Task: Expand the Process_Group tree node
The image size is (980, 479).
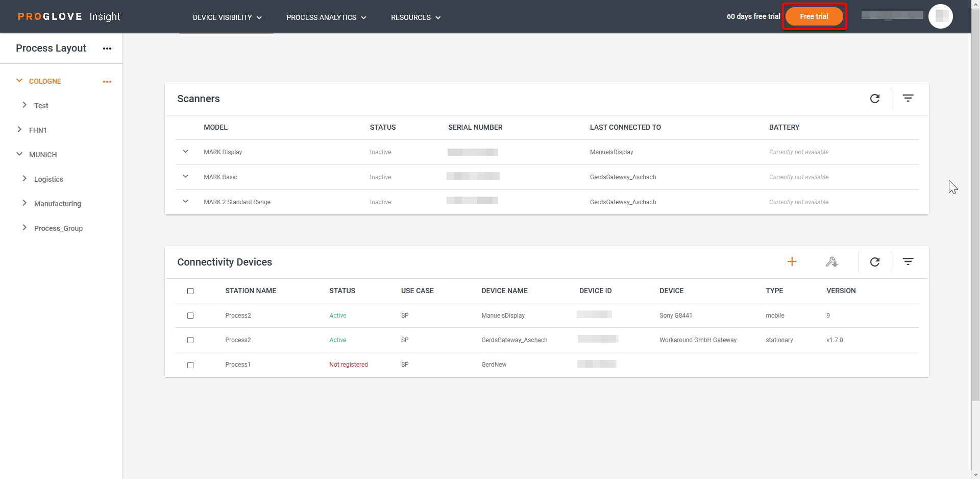Action: pos(24,228)
